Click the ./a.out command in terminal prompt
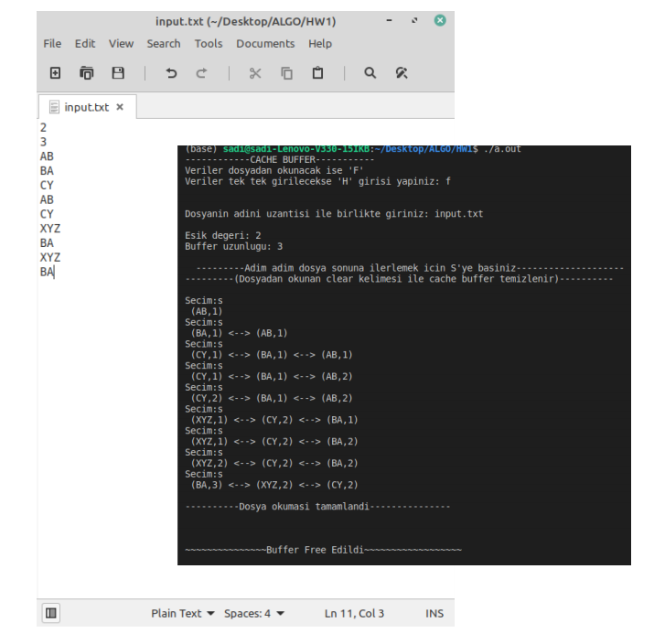This screenshot has width=654, height=644. pos(502,149)
